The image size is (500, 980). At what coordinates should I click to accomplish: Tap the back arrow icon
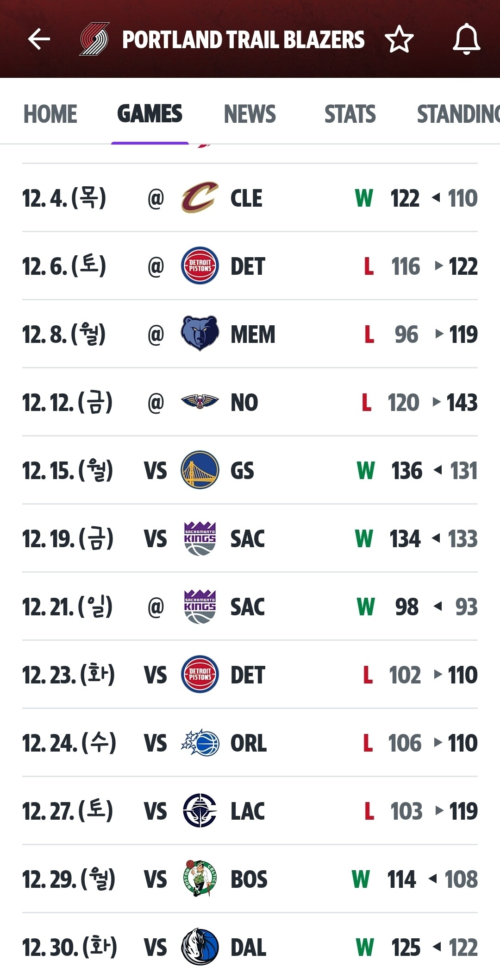39,39
